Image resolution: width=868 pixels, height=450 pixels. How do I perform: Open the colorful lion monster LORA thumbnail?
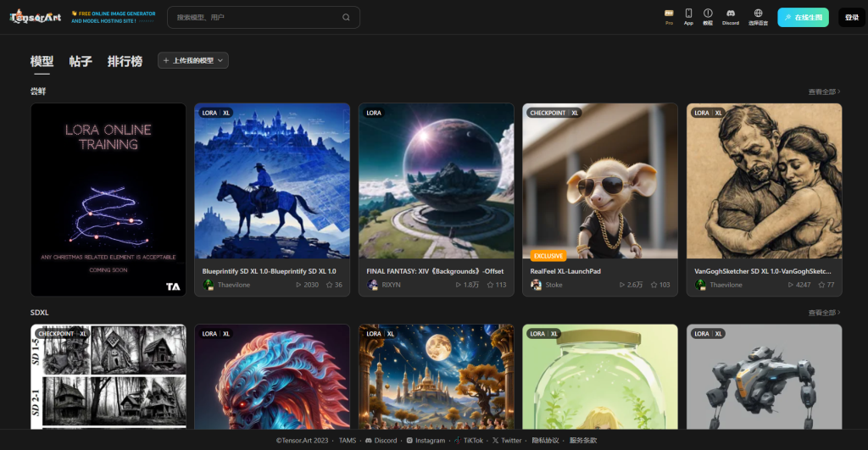pos(272,377)
